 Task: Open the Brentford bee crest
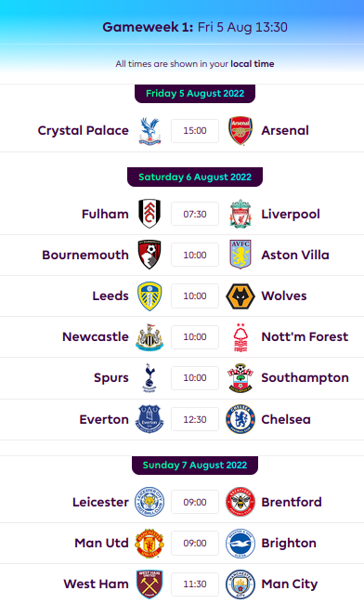pos(240,502)
